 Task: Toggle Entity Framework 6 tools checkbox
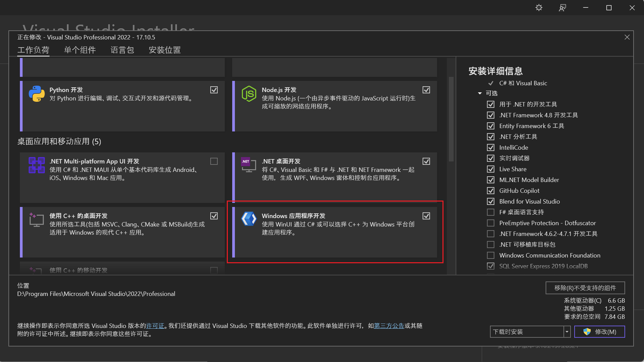click(491, 126)
